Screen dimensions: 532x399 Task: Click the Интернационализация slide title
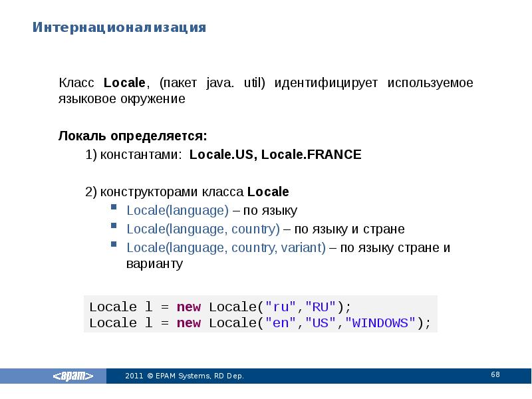pyautogui.click(x=120, y=28)
